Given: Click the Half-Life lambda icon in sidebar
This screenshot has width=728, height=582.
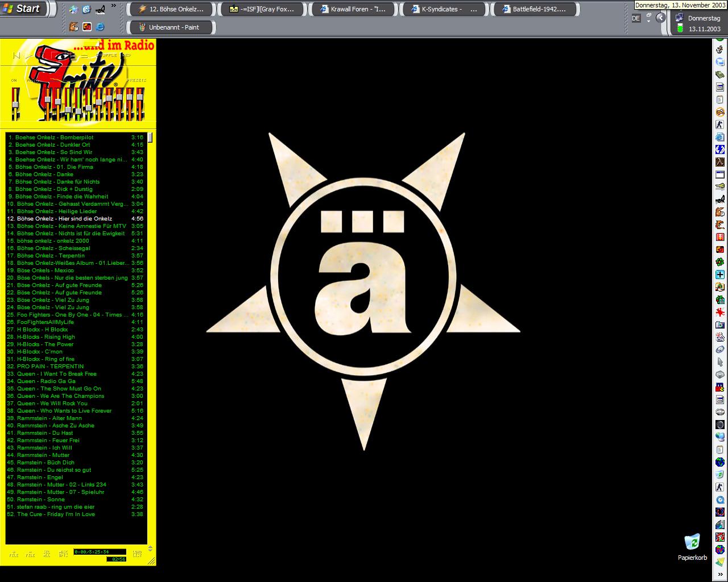Looking at the screenshot, I should (x=719, y=162).
